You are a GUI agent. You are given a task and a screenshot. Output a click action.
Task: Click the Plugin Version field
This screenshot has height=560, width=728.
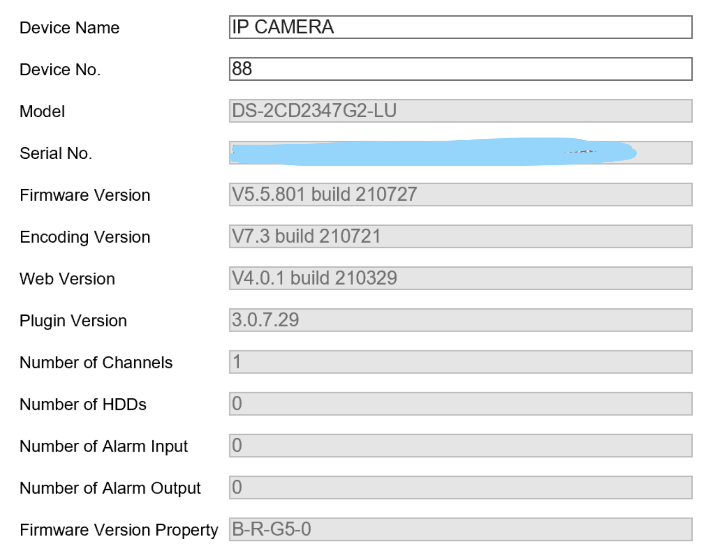click(460, 321)
